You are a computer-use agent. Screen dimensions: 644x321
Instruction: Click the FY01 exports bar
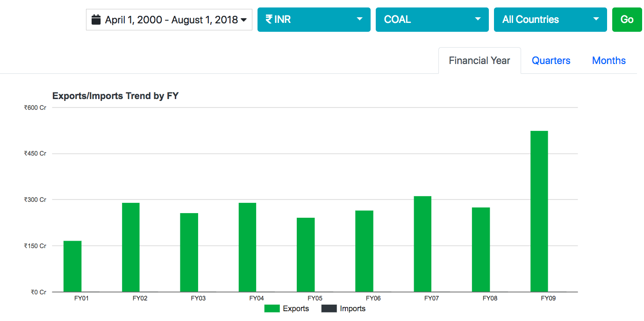tap(72, 266)
